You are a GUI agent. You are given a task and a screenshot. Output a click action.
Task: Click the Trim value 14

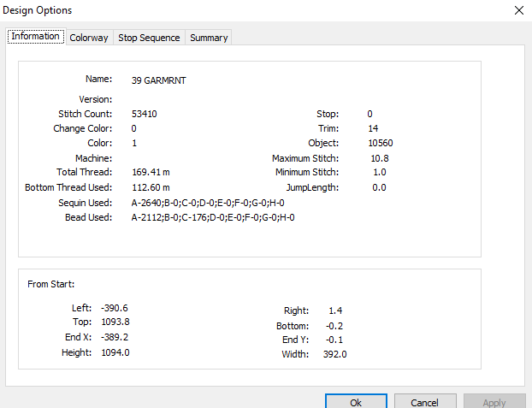pyautogui.click(x=373, y=128)
